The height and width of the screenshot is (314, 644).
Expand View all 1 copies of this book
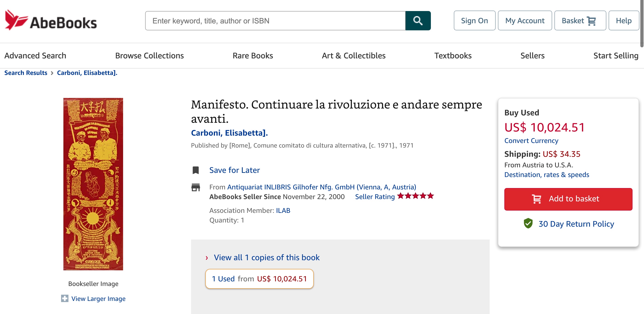266,257
